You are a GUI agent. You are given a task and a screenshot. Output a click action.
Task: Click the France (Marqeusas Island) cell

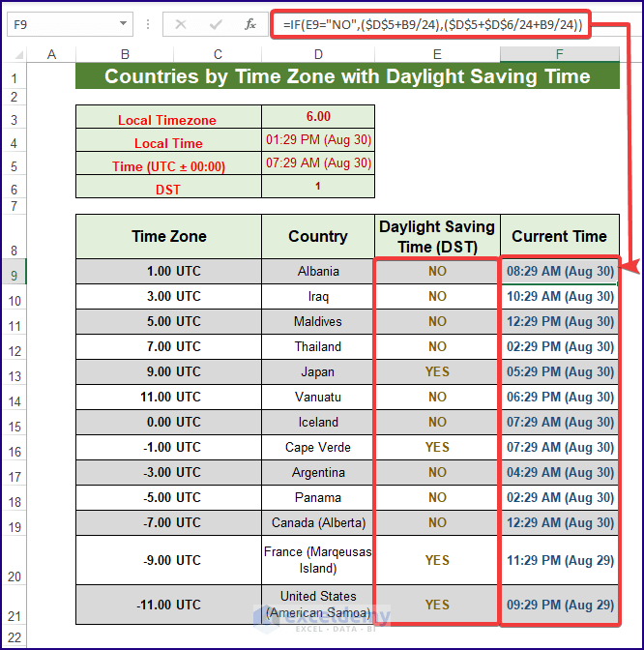[318, 560]
